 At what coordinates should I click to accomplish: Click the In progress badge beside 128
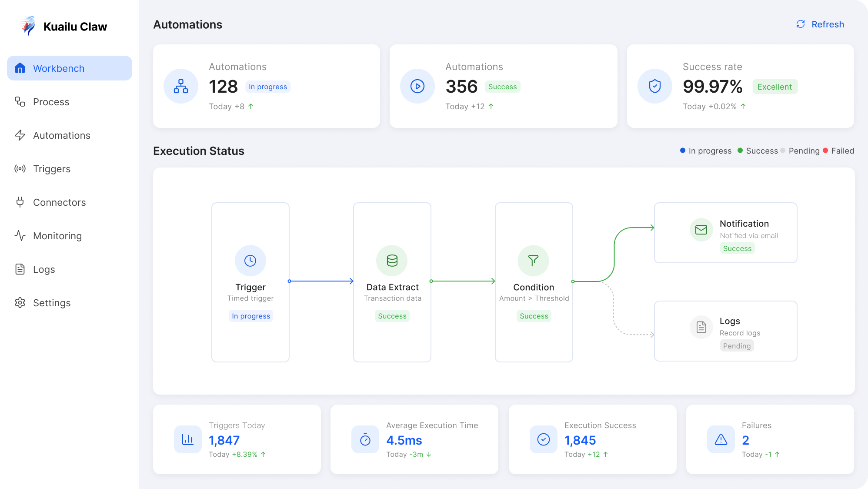[268, 87]
